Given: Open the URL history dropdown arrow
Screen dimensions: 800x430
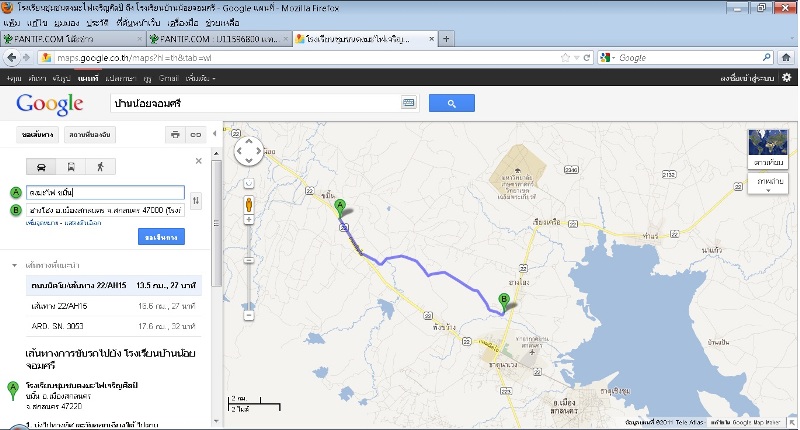Looking at the screenshot, I should (x=577, y=58).
